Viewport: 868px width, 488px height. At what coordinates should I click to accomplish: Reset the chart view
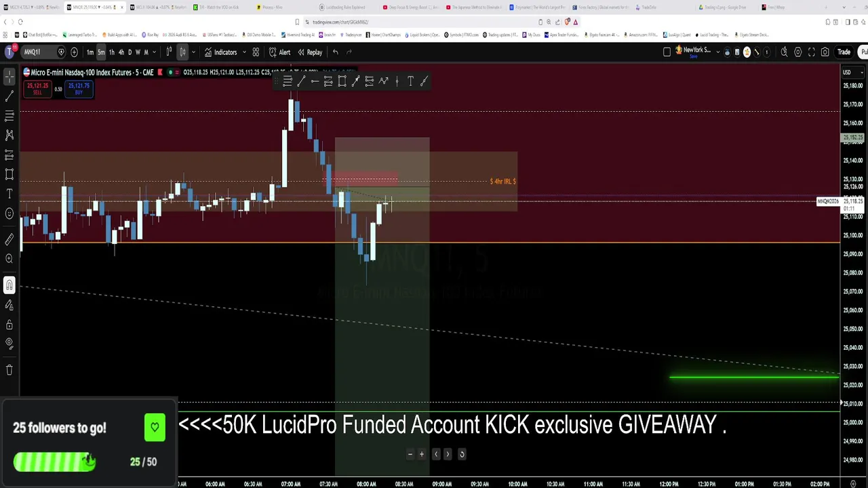pyautogui.click(x=462, y=454)
